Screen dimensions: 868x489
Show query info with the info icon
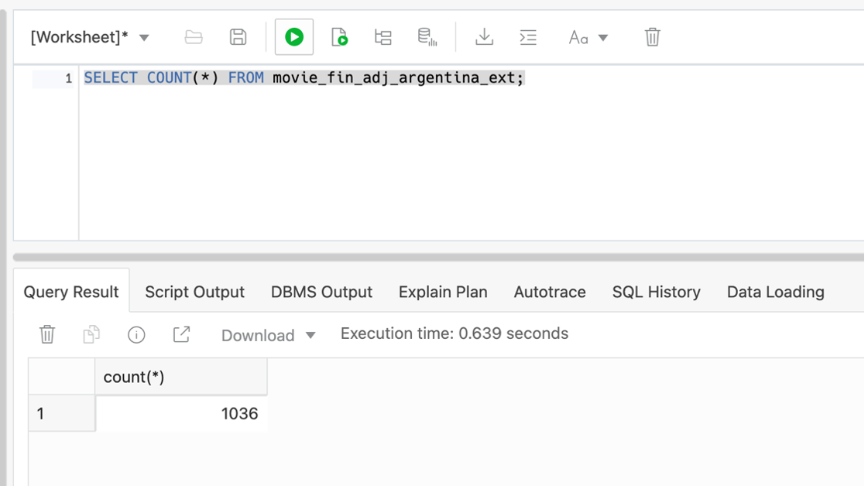pos(136,334)
